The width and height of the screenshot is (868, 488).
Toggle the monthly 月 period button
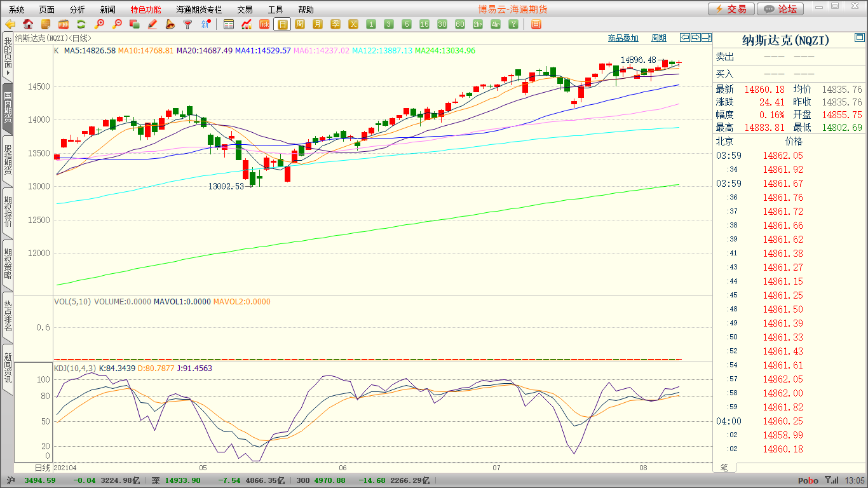318,24
